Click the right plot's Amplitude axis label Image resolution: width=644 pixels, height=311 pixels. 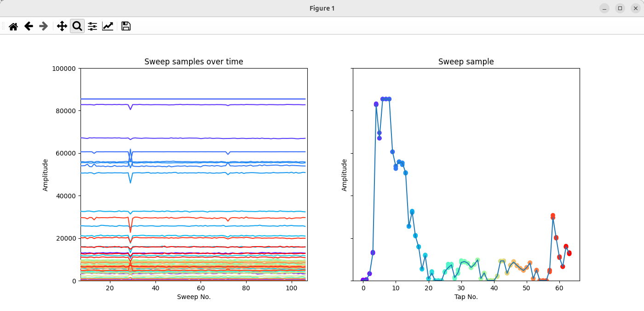pos(345,175)
